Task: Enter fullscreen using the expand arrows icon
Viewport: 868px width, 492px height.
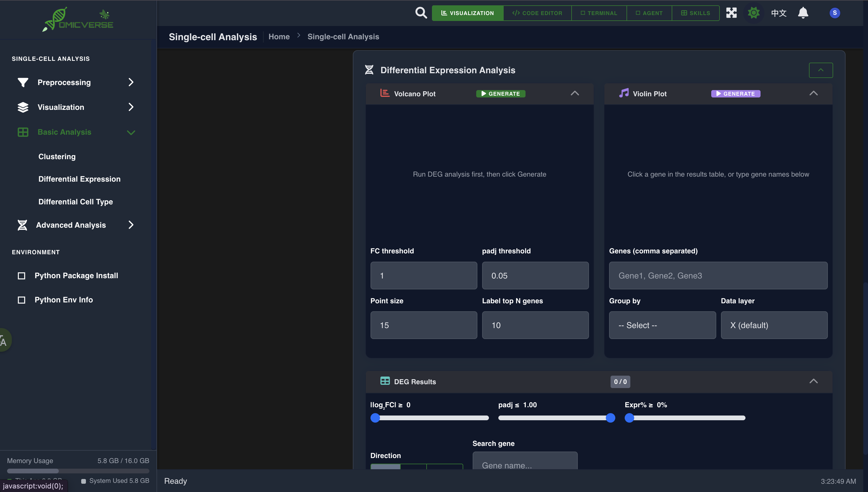Action: [x=731, y=12]
